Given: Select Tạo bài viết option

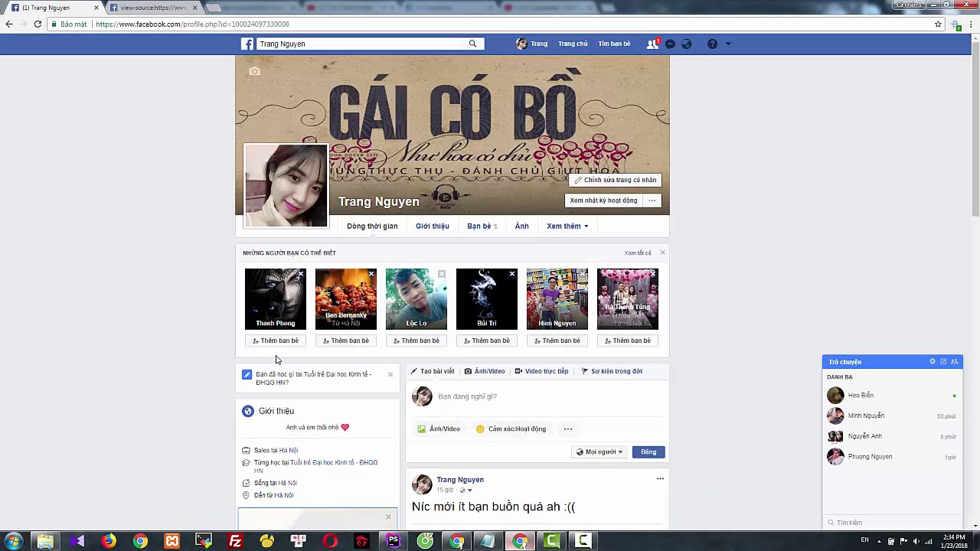Looking at the screenshot, I should point(433,371).
